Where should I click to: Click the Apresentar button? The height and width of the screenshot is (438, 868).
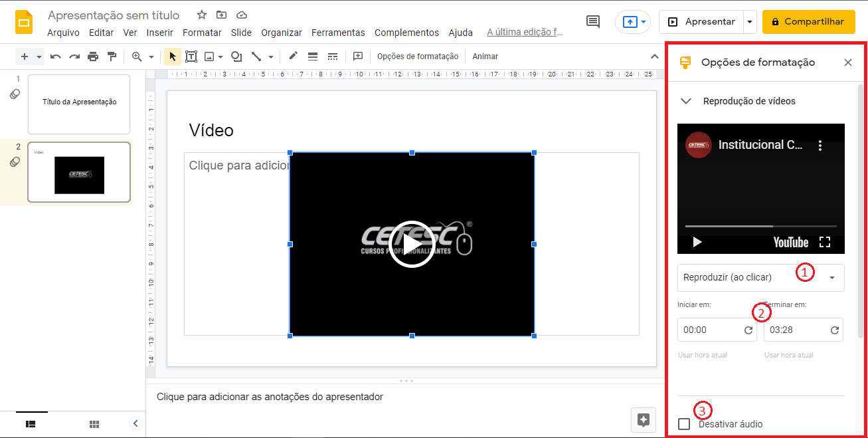701,22
